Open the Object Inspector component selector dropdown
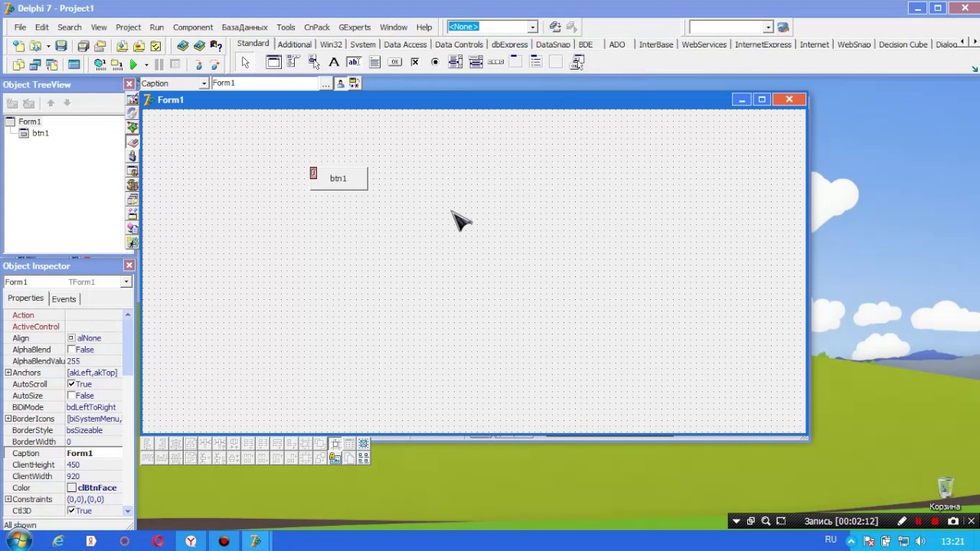 (126, 282)
